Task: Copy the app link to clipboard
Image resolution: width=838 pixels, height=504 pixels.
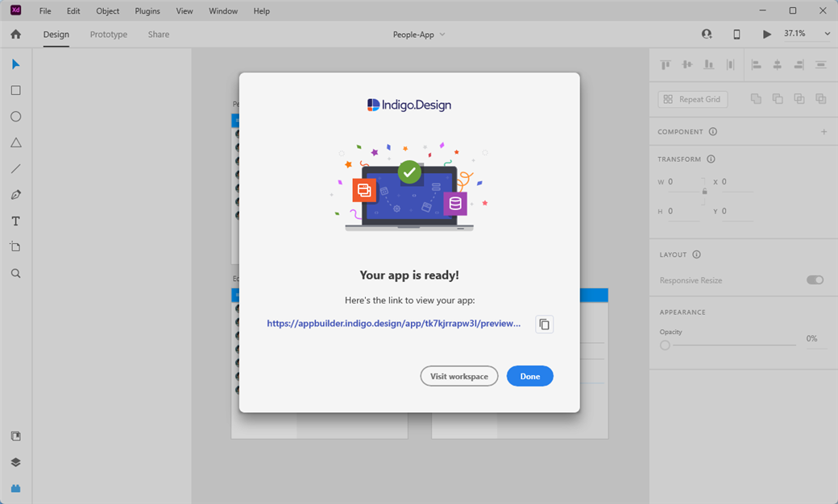Action: point(544,324)
